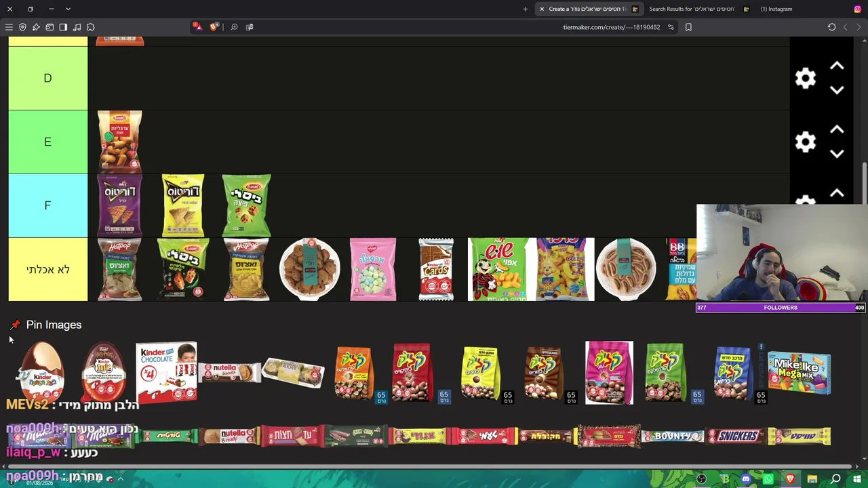This screenshot has width=868, height=488.
Task: Select the Bounty bar image
Action: (673, 436)
